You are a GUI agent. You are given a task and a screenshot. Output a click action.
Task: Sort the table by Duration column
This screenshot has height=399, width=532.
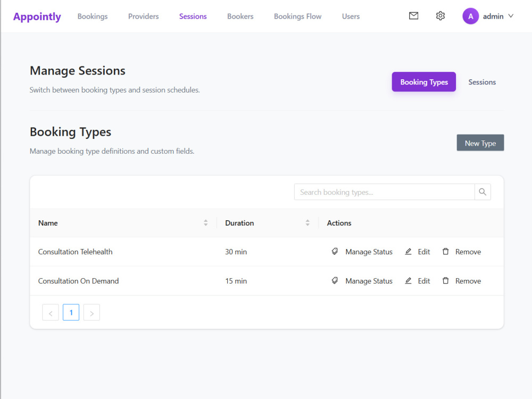coord(307,222)
